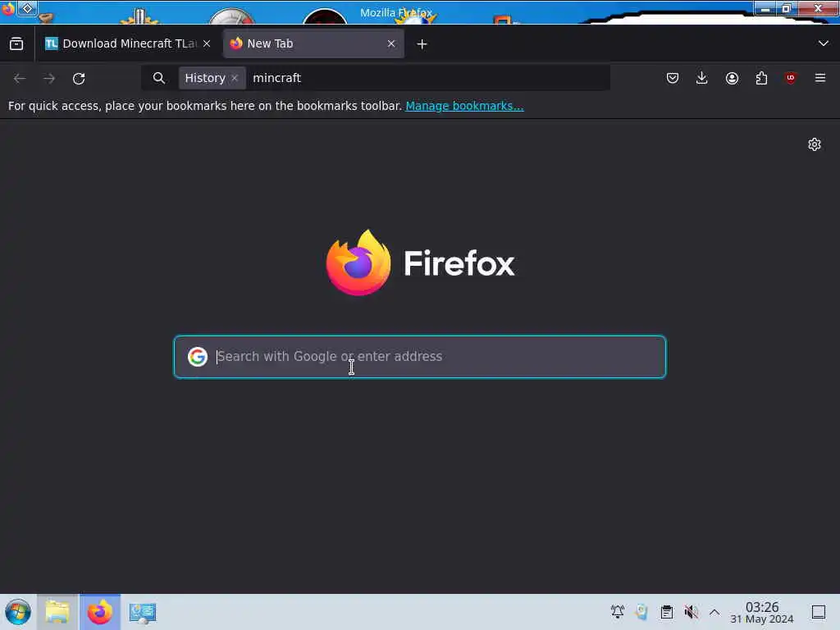This screenshot has height=630, width=840.
Task: Open Firefox account menu
Action: click(732, 78)
